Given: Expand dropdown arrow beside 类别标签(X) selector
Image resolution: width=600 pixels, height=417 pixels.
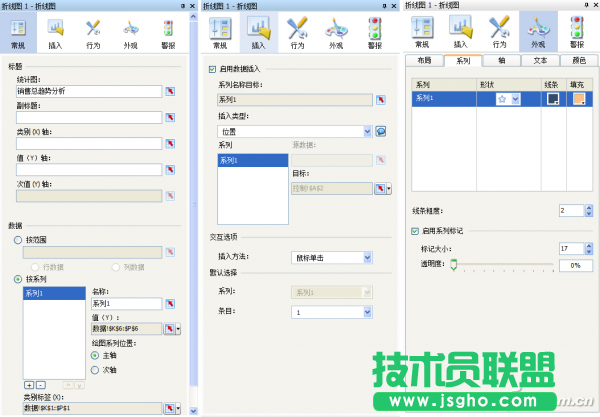Looking at the screenshot, I should (x=178, y=408).
